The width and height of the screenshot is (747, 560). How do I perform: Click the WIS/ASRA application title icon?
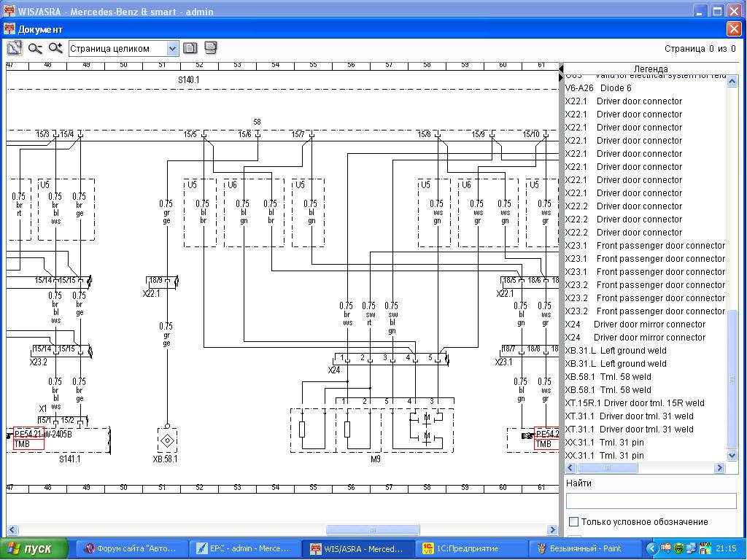[x=9, y=11]
